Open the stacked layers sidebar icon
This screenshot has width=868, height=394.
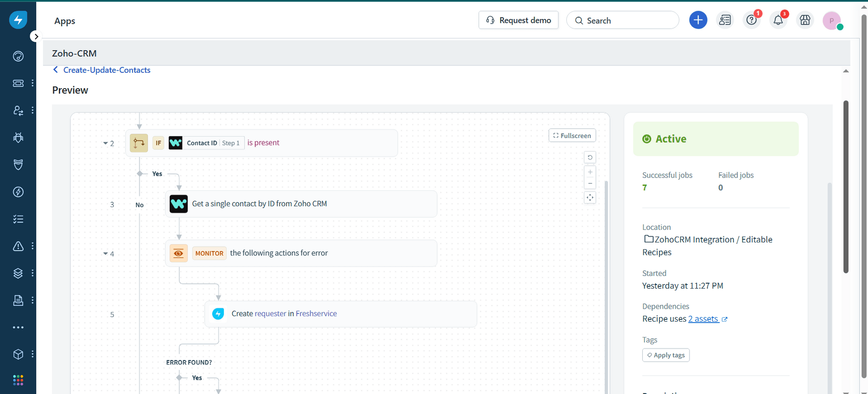point(18,273)
